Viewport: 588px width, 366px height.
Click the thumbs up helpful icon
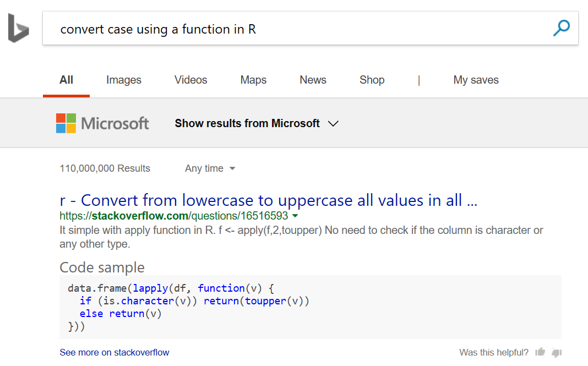(540, 352)
